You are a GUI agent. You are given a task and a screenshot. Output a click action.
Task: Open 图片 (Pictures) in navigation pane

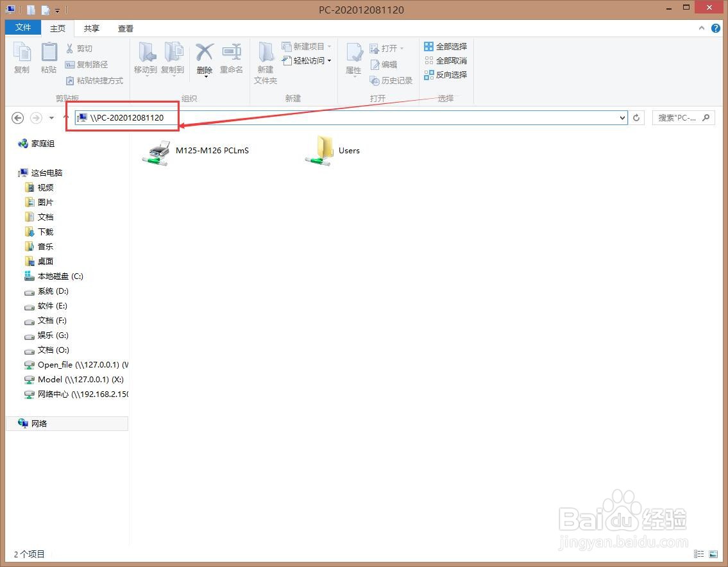(39, 203)
